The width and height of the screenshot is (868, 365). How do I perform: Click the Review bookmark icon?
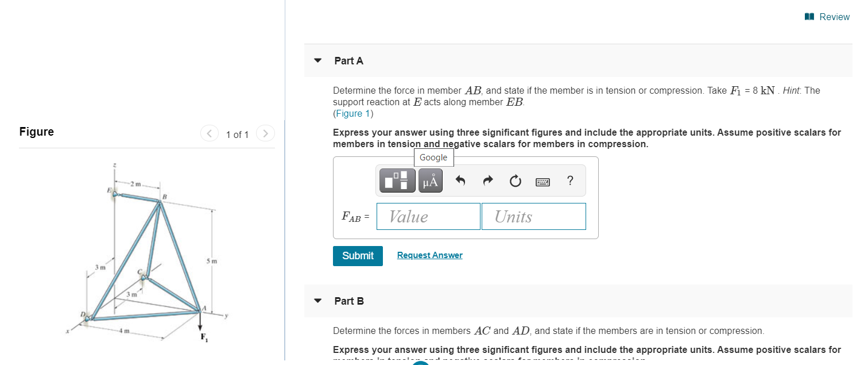coord(809,17)
